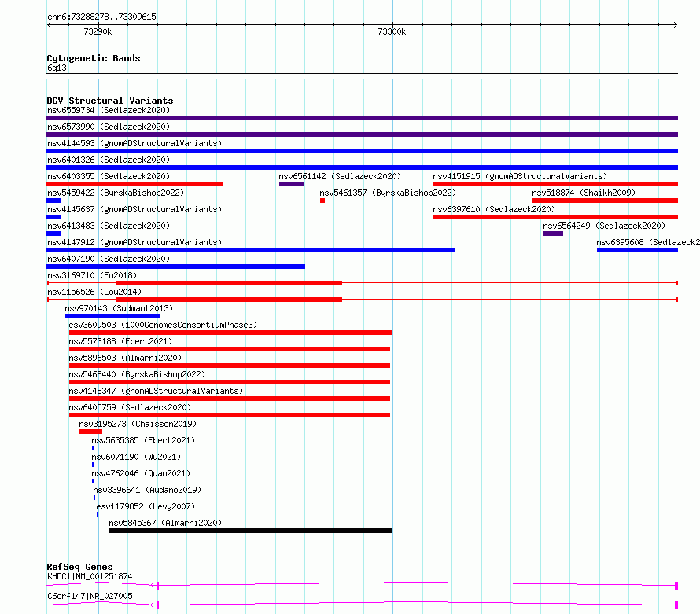
Task: Click the DGV Structural Variants track title
Action: click(110, 101)
